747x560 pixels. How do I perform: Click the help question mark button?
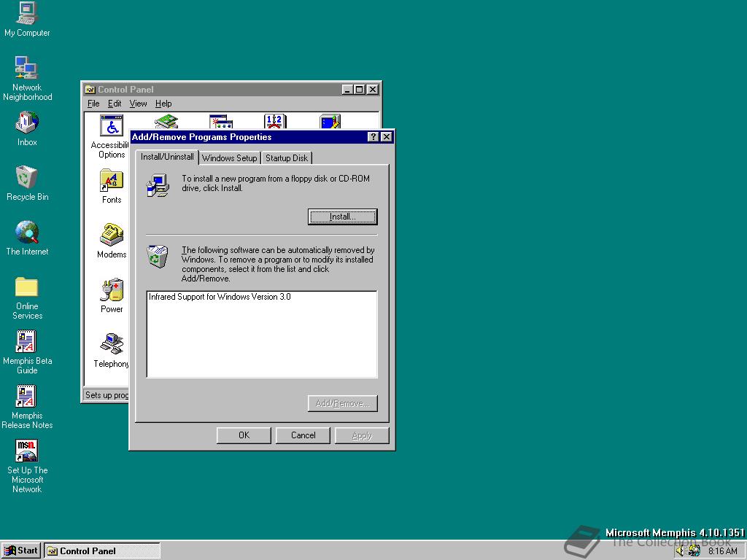coord(373,136)
